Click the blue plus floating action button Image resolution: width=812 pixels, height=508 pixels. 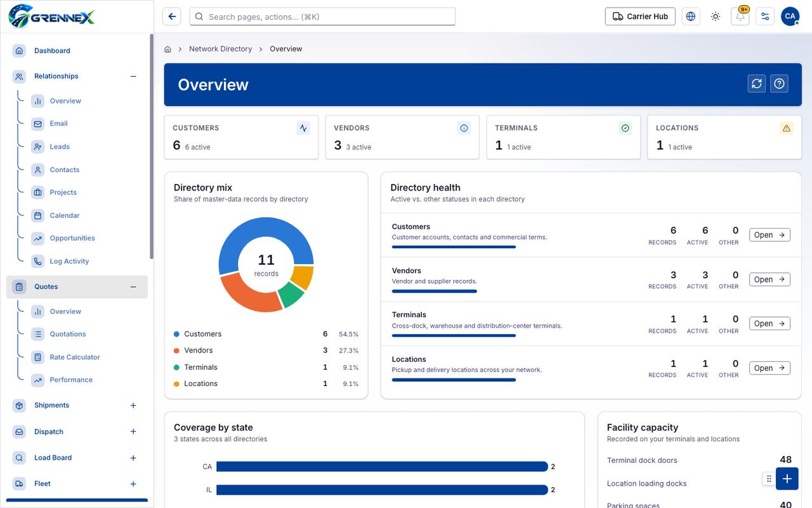point(787,479)
